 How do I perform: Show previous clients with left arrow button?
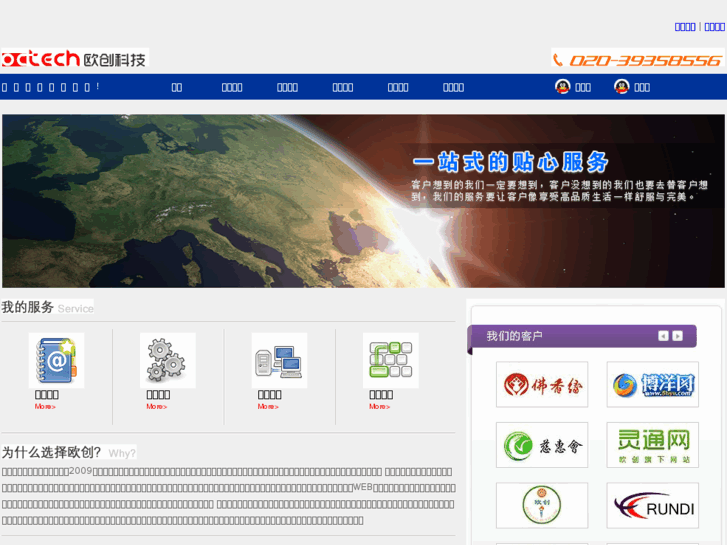coord(663,336)
